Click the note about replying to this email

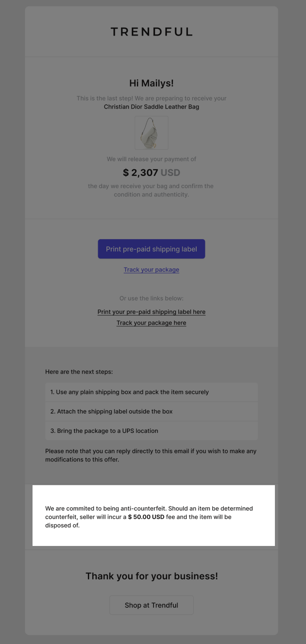pos(151,455)
